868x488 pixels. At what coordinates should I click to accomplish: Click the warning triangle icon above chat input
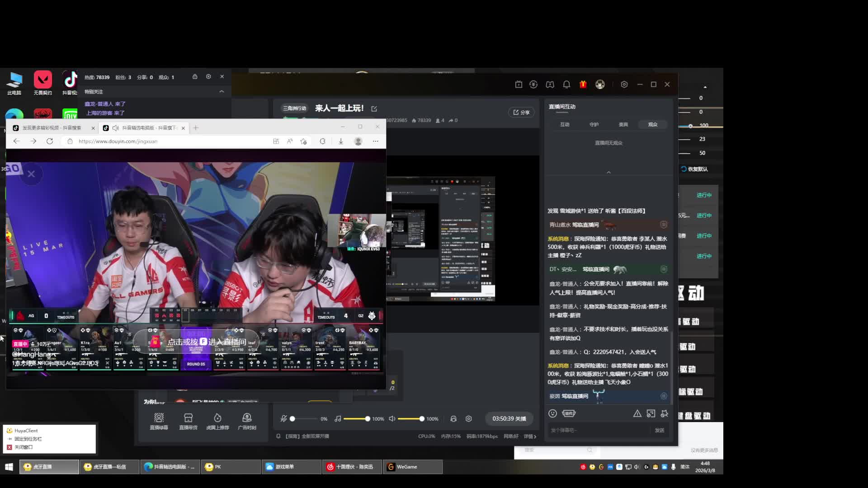[637, 413]
